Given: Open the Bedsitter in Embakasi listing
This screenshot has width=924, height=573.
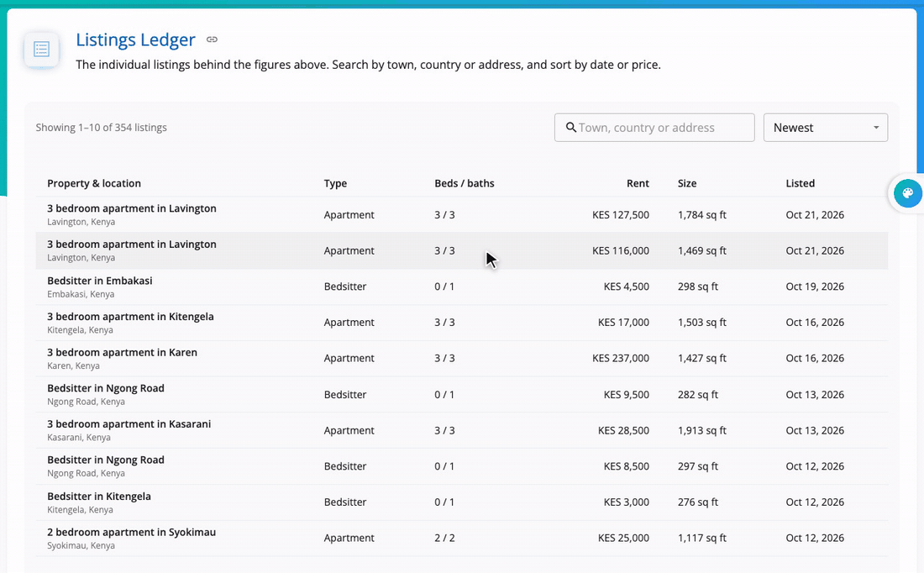Looking at the screenshot, I should (x=100, y=281).
